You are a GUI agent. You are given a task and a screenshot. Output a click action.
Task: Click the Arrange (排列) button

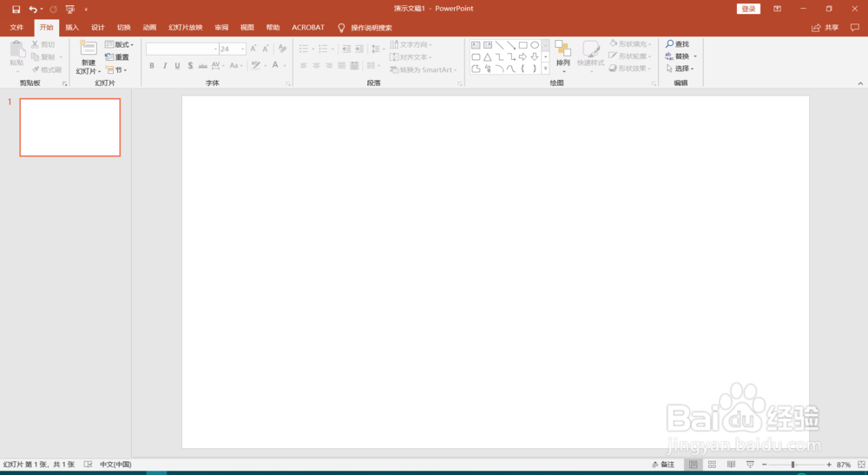563,56
